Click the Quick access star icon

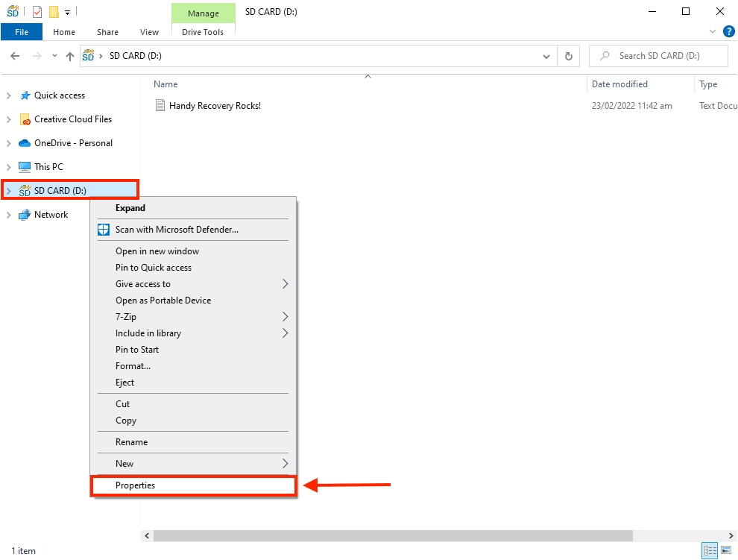25,95
